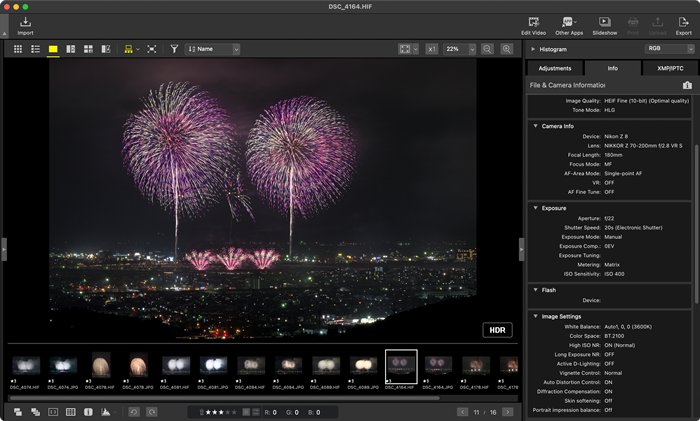Open the XMP/IPTC tab

tap(669, 68)
